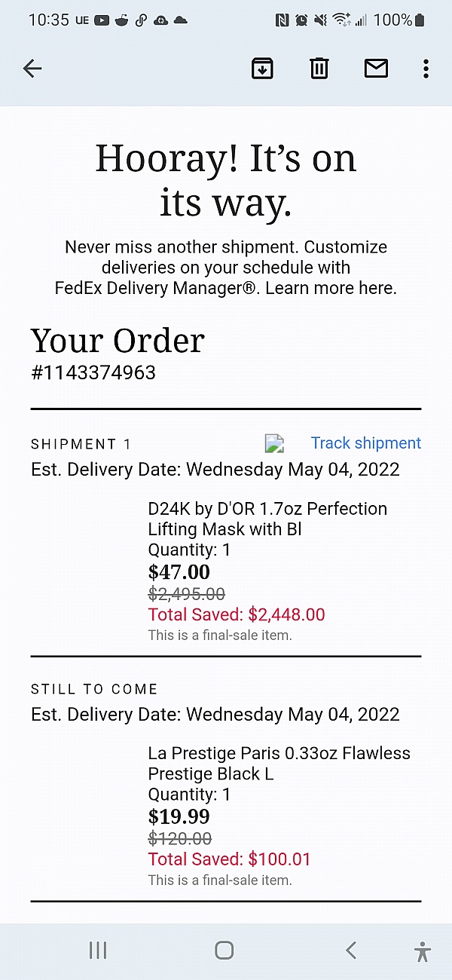Delete this email with trash icon
This screenshot has height=980, width=452.
coord(319,69)
